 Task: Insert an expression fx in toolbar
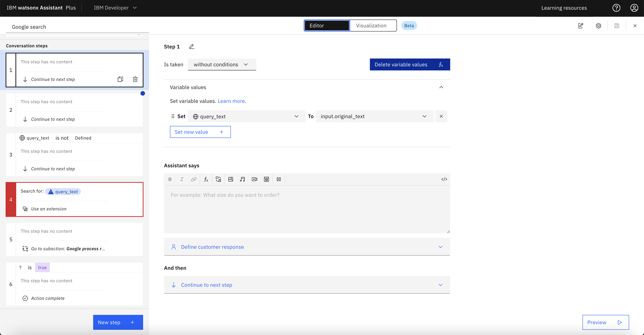pyautogui.click(x=206, y=179)
